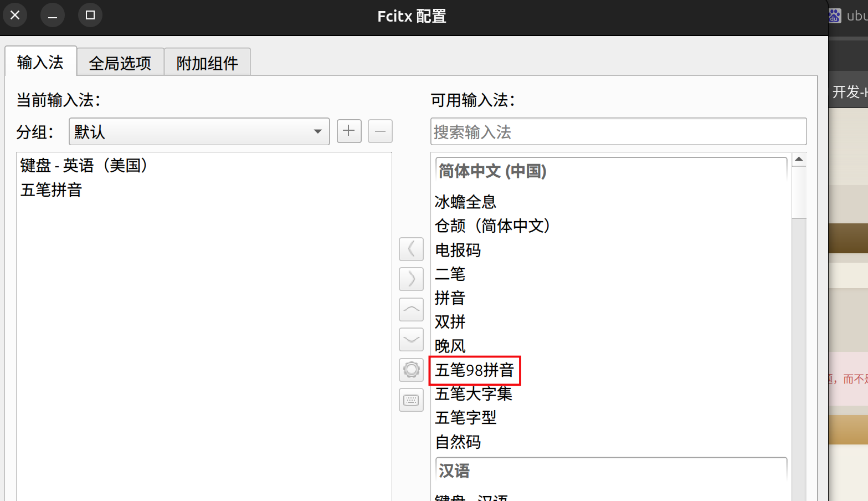Open the 附加组件 tab
This screenshot has height=501, width=868.
point(207,63)
